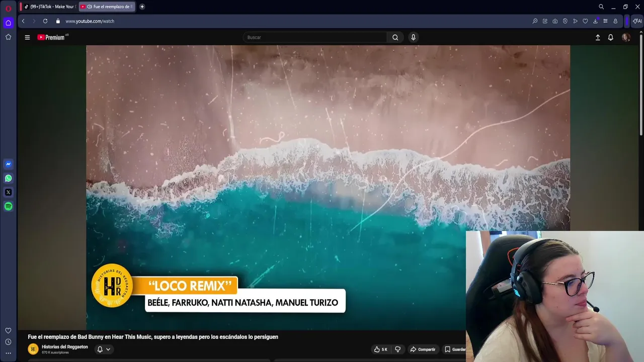This screenshot has height=362, width=644.
Task: Take a snapshot with the camera icon
Action: (x=555, y=21)
